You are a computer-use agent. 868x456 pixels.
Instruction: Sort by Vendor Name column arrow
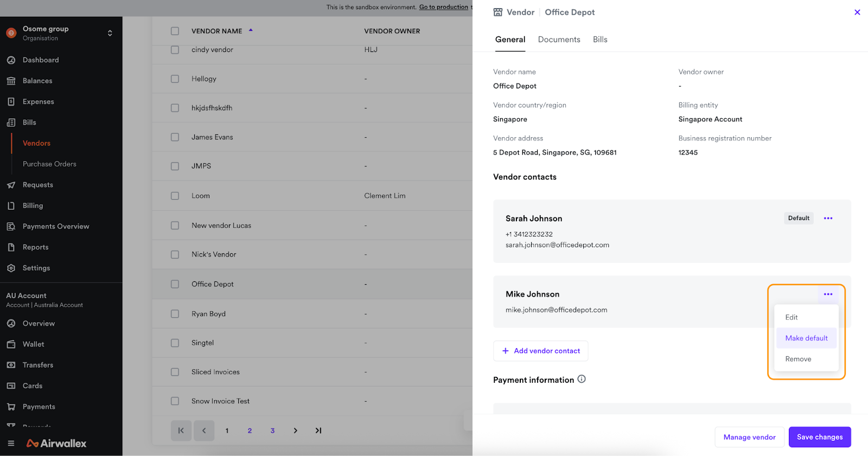pyautogui.click(x=251, y=30)
